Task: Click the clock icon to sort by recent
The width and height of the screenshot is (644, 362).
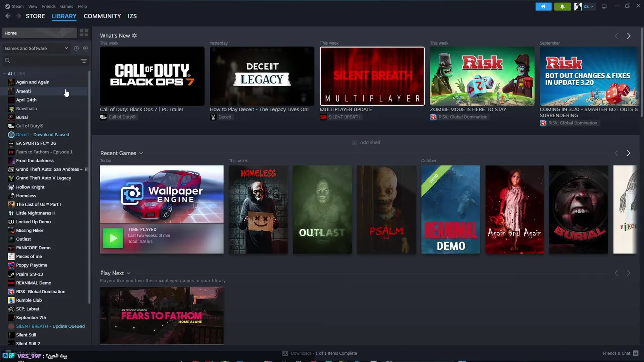Action: coord(76,48)
